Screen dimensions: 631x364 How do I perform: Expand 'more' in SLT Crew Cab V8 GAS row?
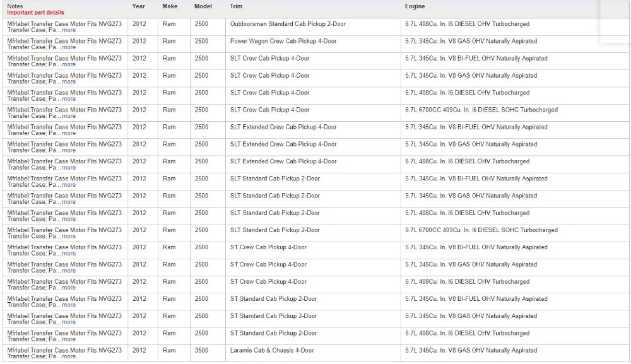point(69,81)
